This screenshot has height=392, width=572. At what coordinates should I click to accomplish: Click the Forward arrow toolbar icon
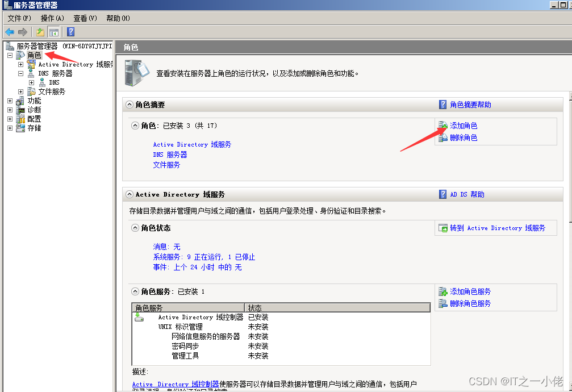[x=23, y=32]
